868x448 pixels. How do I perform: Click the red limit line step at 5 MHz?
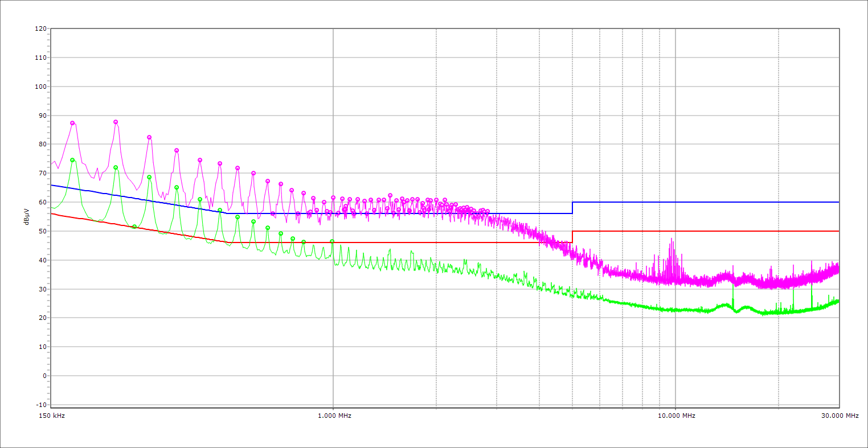[x=572, y=237]
